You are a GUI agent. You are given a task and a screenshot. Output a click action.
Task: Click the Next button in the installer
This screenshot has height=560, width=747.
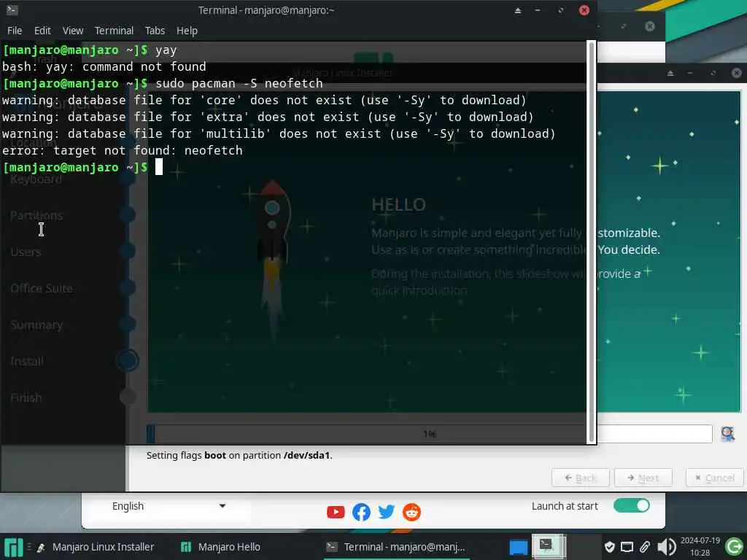[643, 478]
